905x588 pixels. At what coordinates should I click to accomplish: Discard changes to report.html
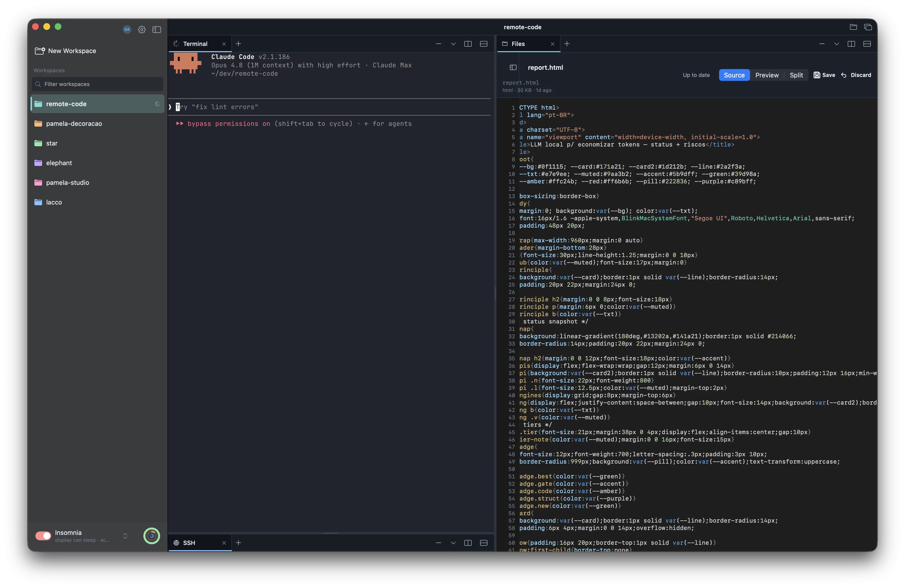(856, 75)
